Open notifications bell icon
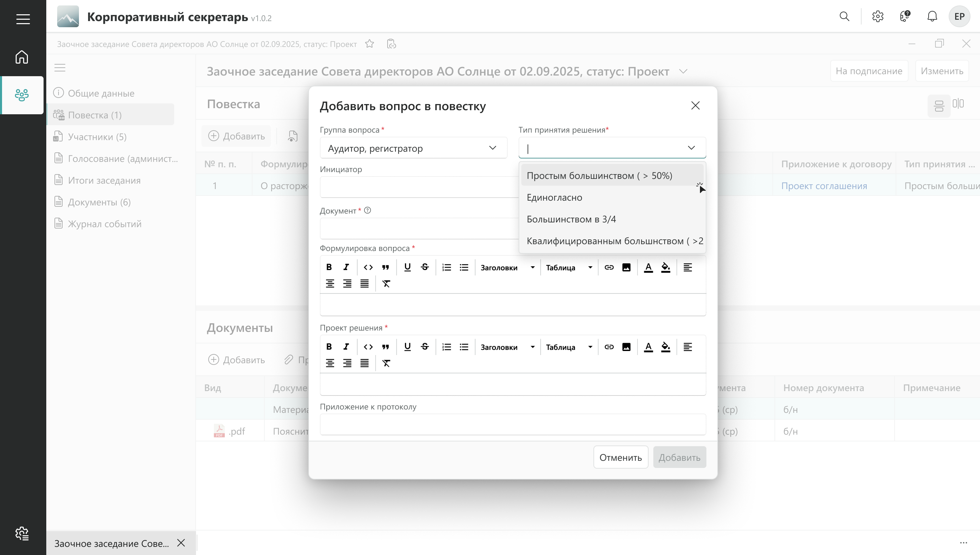 [932, 16]
